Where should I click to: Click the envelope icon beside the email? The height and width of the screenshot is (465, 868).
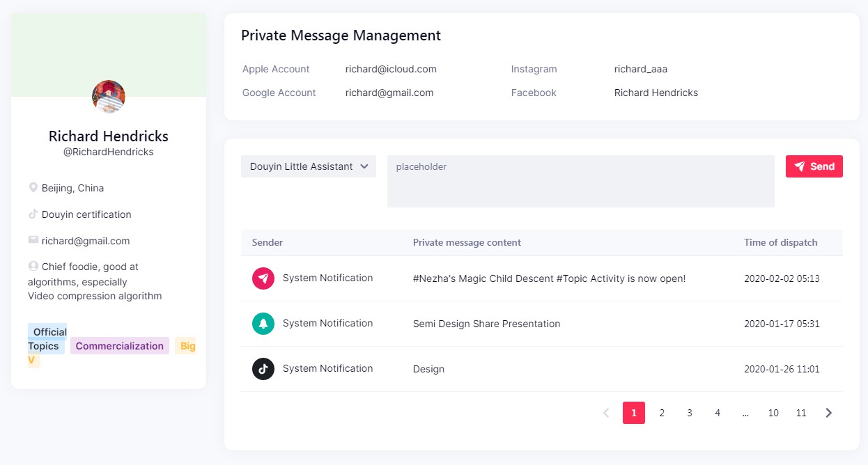33,240
